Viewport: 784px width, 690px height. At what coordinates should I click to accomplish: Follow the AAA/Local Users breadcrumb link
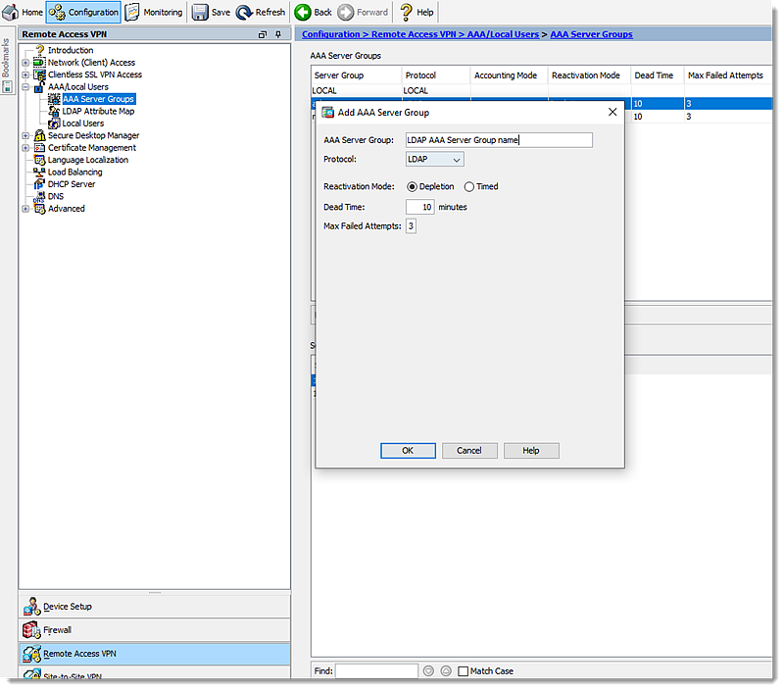503,34
